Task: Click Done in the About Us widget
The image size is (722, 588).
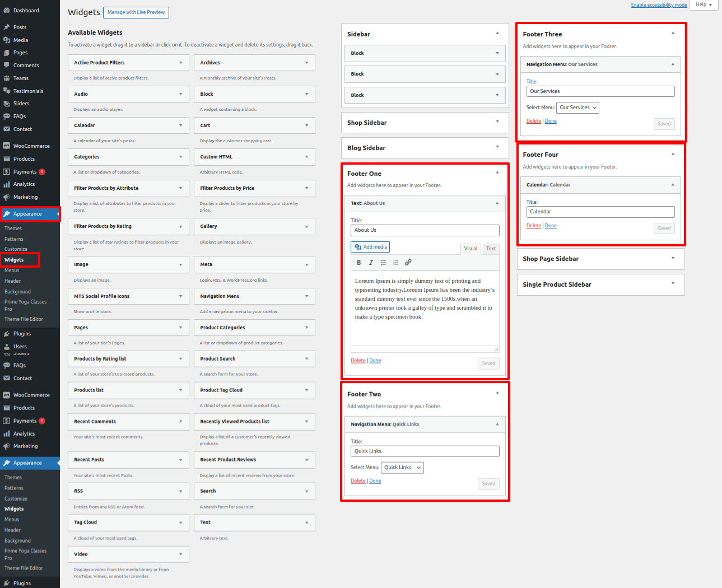Action: tap(375, 361)
